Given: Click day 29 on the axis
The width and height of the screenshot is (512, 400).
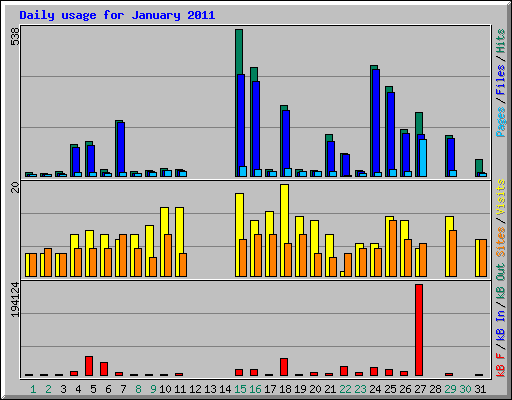Looking at the screenshot, I should click(x=450, y=389).
